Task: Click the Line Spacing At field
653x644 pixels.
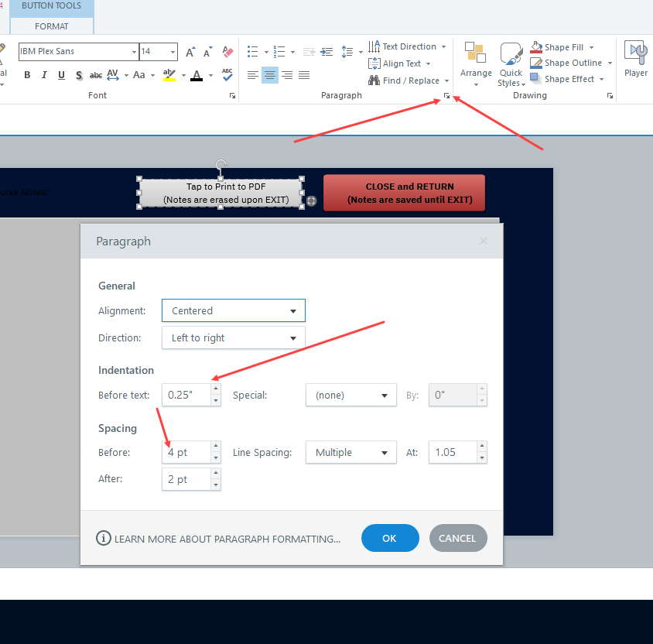Action: (453, 452)
